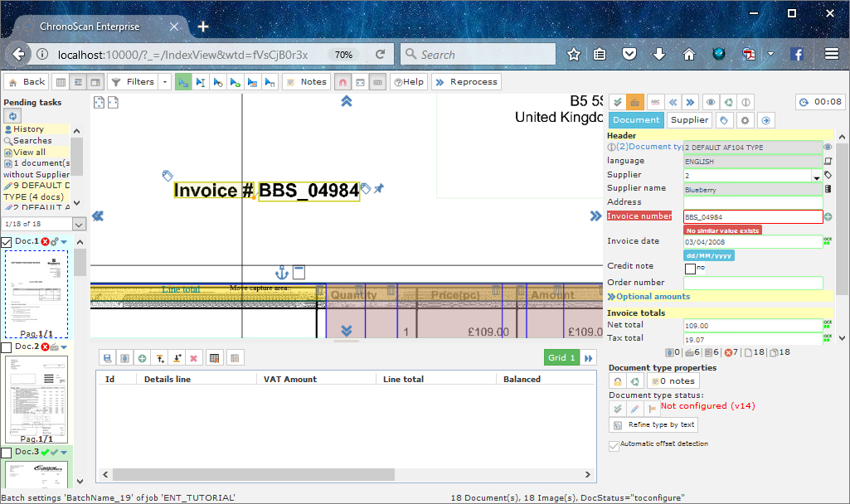Click the Reprocess button
The height and width of the screenshot is (504, 850).
(x=466, y=82)
